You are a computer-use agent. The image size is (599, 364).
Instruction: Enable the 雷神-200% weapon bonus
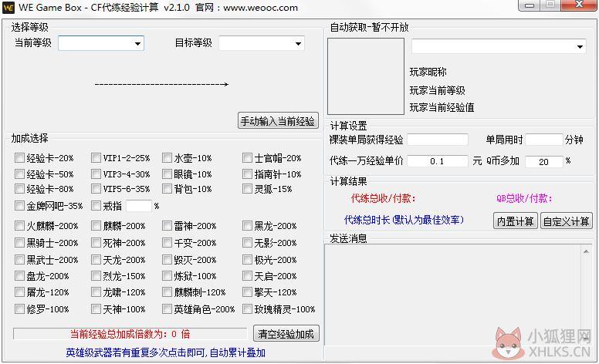[x=167, y=225]
